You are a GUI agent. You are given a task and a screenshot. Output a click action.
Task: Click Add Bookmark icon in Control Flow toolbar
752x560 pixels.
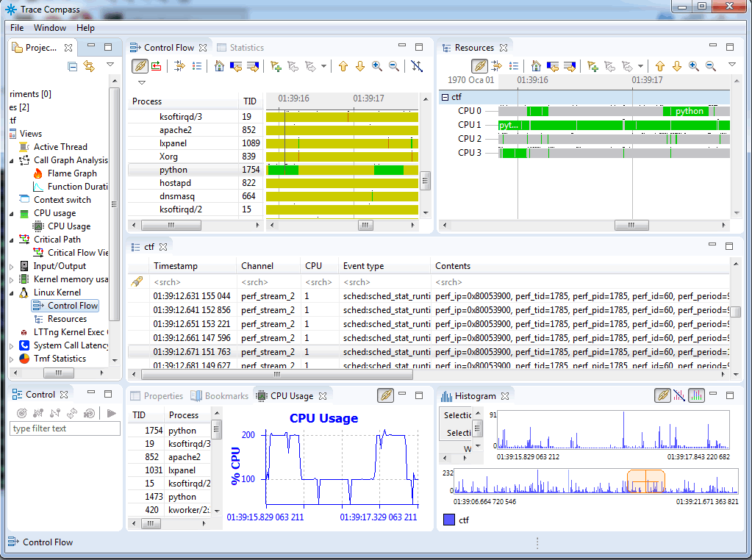click(x=276, y=66)
